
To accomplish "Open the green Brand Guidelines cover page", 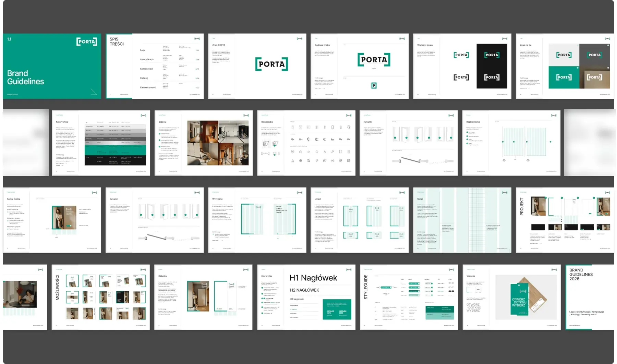I will (52, 66).
